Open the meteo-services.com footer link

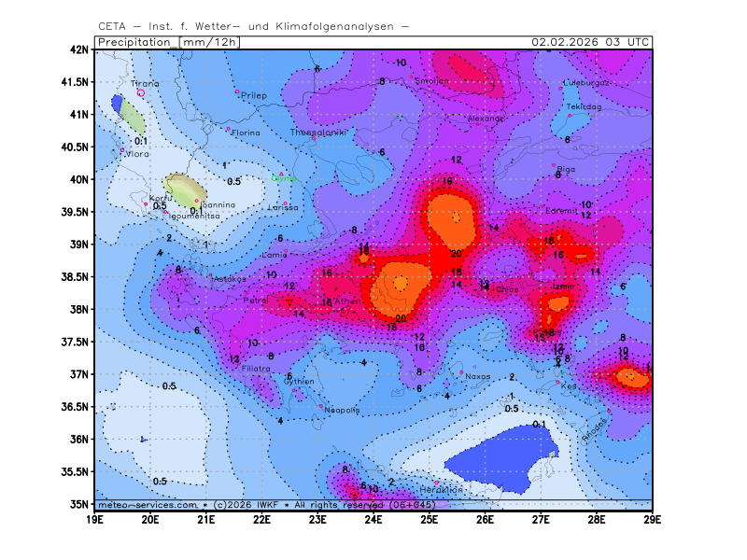[x=148, y=504]
